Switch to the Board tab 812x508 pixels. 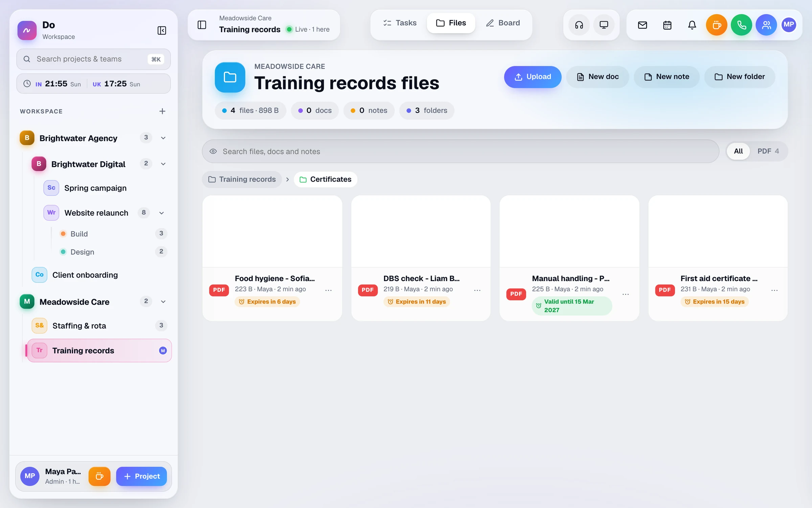503,23
